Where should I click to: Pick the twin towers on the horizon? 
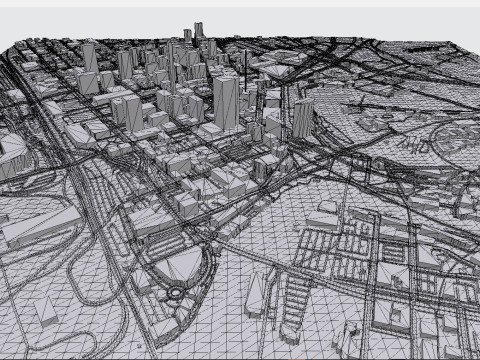click(x=194, y=32)
